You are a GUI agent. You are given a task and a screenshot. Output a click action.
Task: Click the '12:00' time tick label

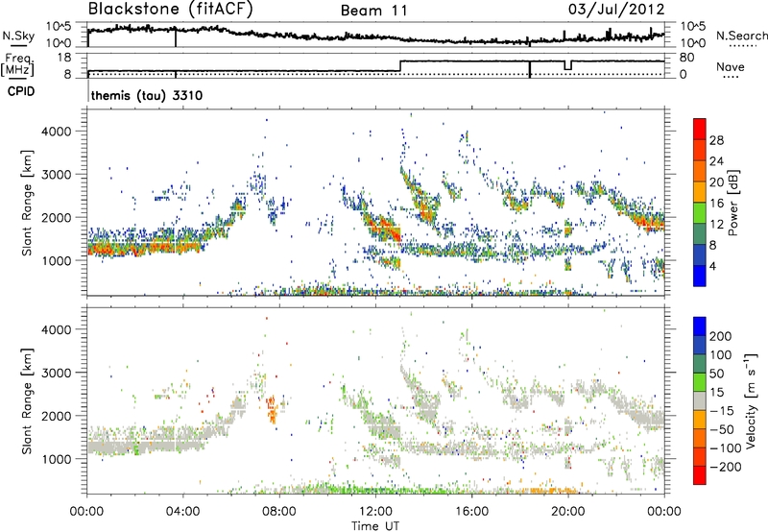coord(375,512)
